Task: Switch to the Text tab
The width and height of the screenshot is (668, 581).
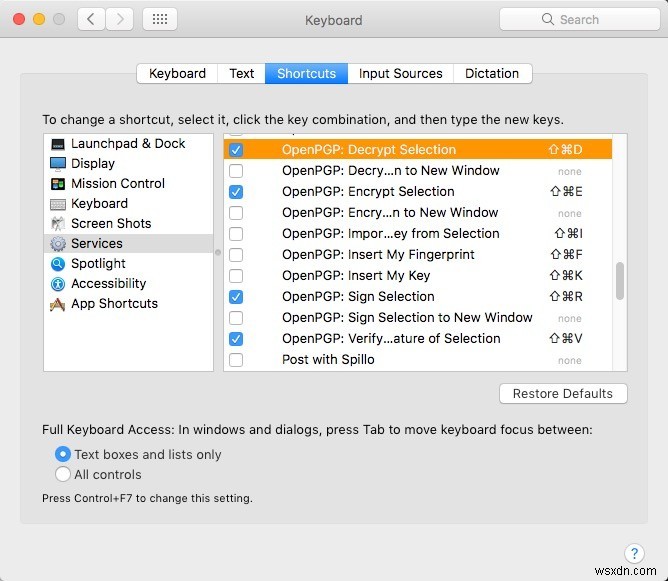Action: 242,74
